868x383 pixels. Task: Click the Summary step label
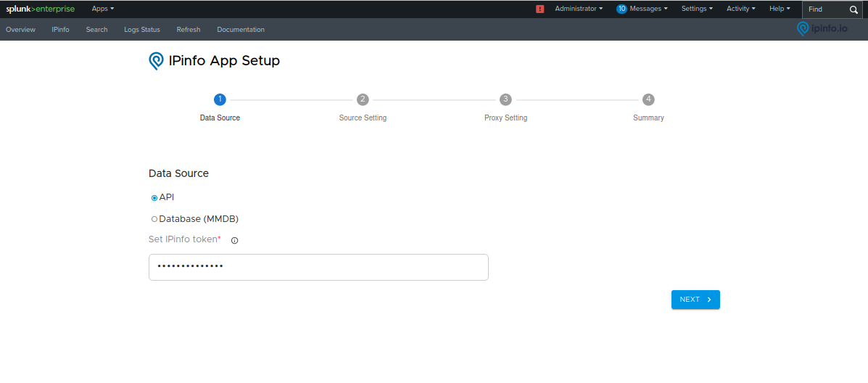tap(648, 118)
